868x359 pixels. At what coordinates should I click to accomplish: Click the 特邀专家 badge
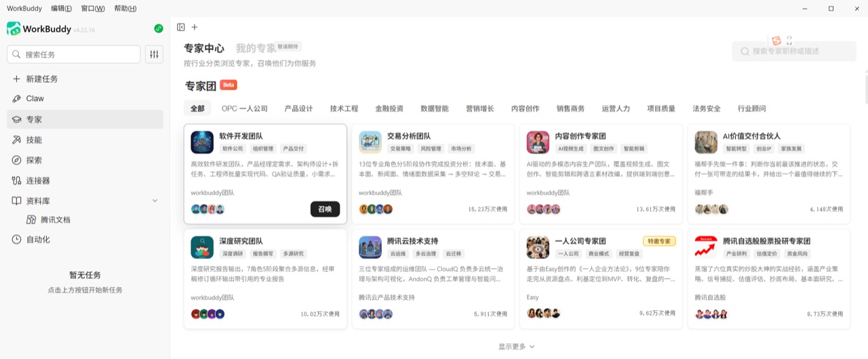coord(659,241)
